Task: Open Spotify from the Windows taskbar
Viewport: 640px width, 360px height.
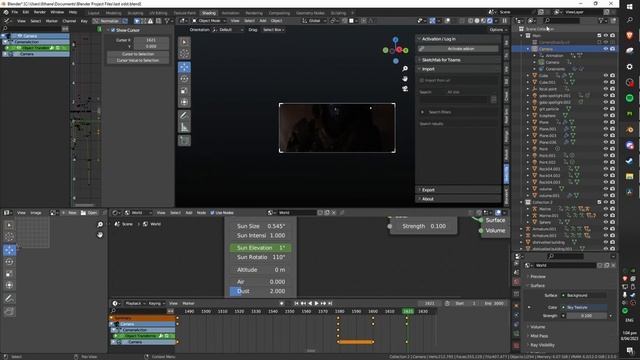Action: pos(629,98)
